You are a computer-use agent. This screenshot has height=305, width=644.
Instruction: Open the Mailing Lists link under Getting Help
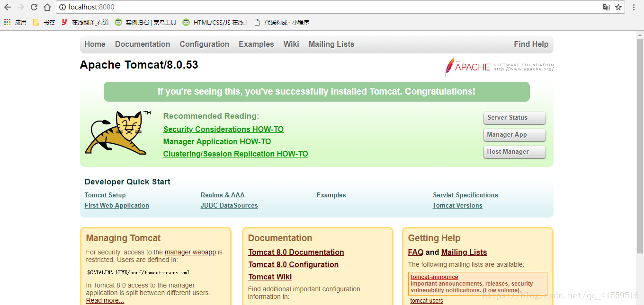464,253
